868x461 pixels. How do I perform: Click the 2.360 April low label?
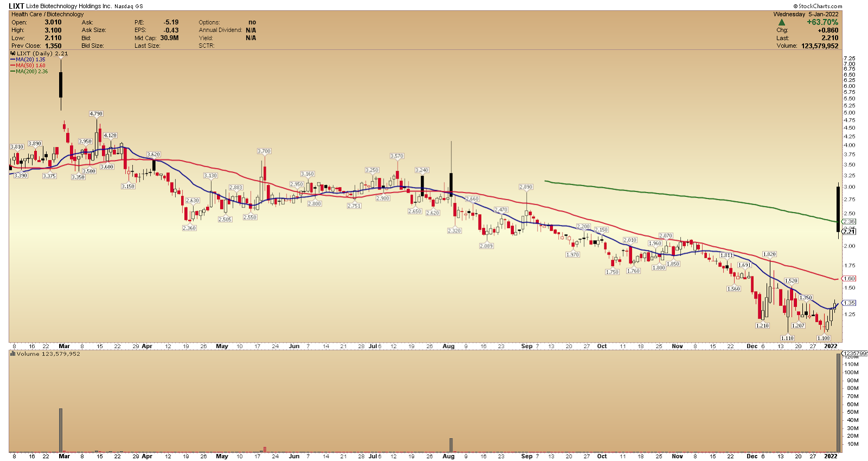[189, 228]
